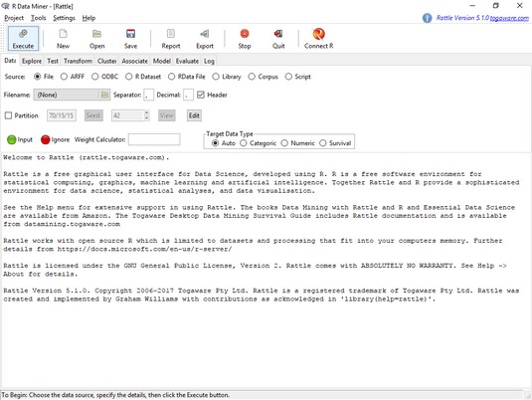Image resolution: width=532 pixels, height=400 pixels.
Task: Click the partition 70/15/15 field
Action: point(62,115)
